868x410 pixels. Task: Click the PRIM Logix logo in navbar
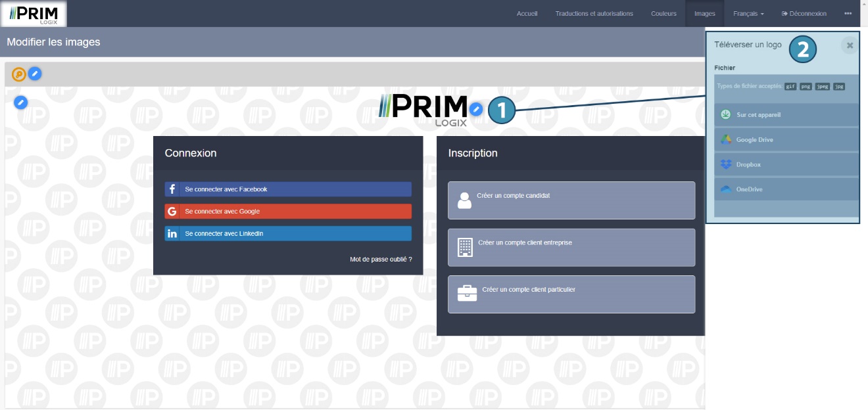[34, 14]
